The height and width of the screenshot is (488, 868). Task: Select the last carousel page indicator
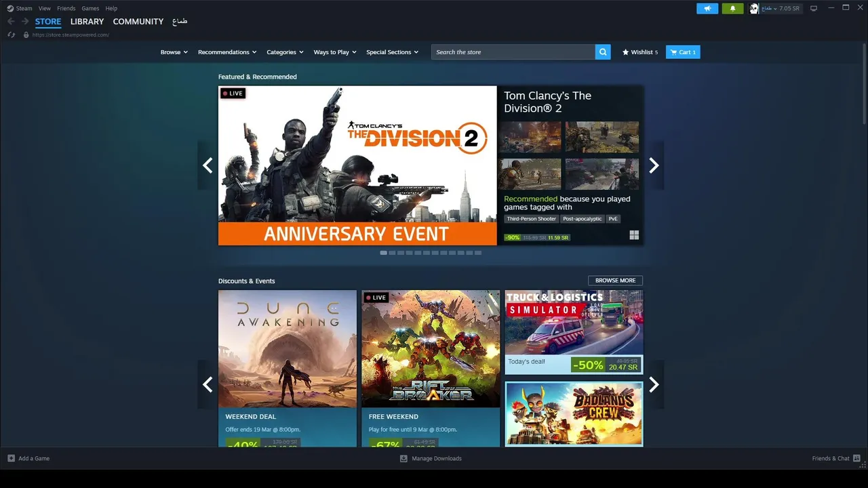(x=478, y=253)
